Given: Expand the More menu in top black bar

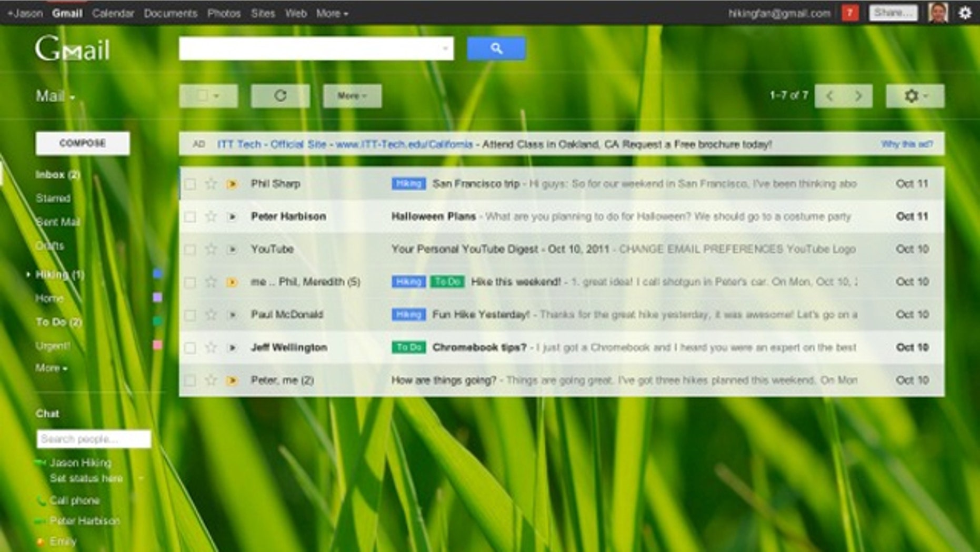Looking at the screenshot, I should coord(332,13).
